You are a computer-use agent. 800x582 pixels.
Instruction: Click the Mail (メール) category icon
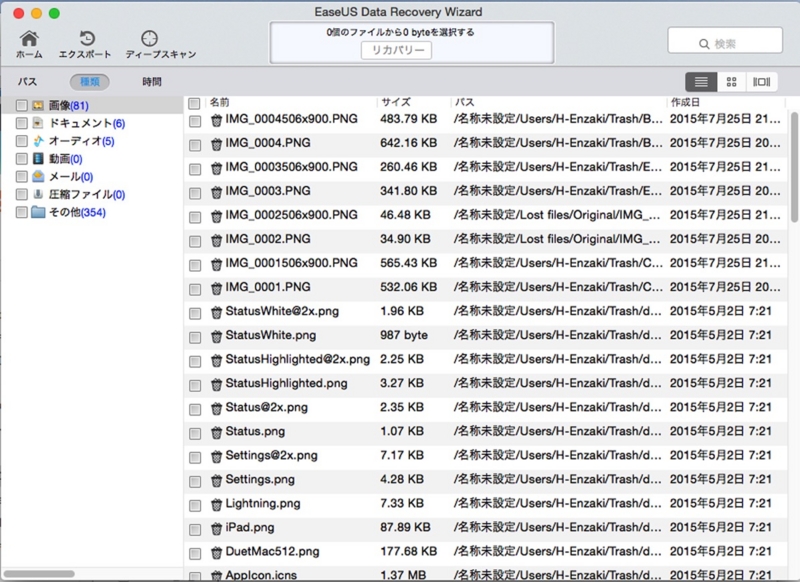[38, 176]
